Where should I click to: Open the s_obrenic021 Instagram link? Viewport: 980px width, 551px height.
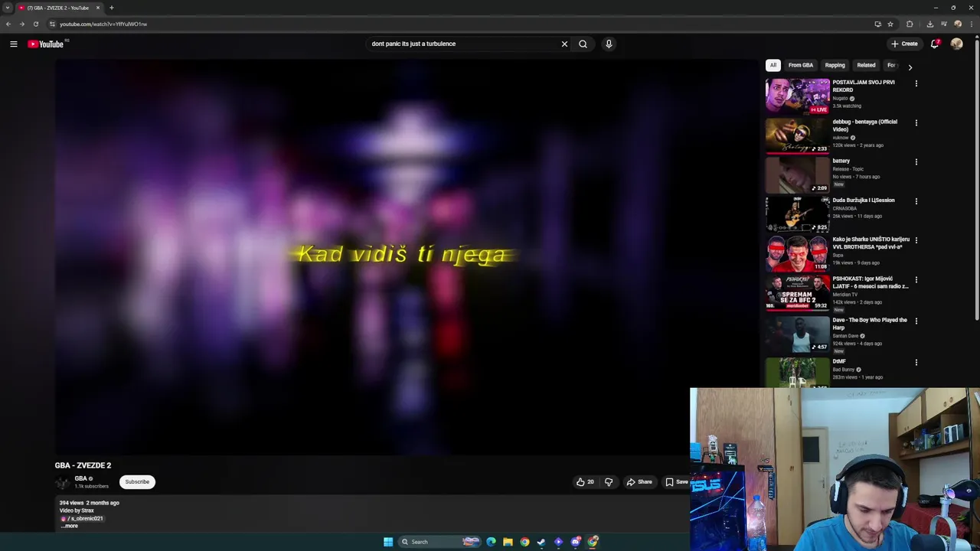click(x=84, y=518)
